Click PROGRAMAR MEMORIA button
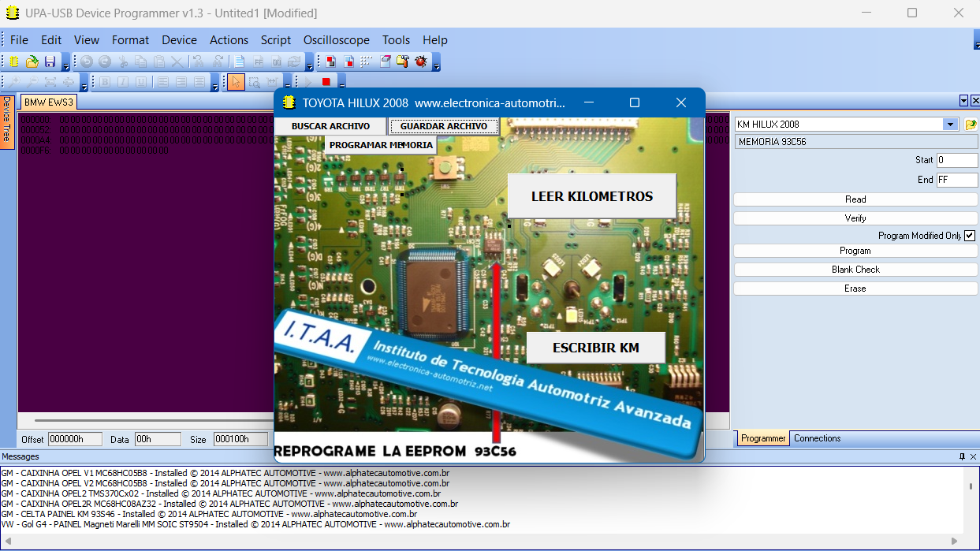 pos(381,145)
